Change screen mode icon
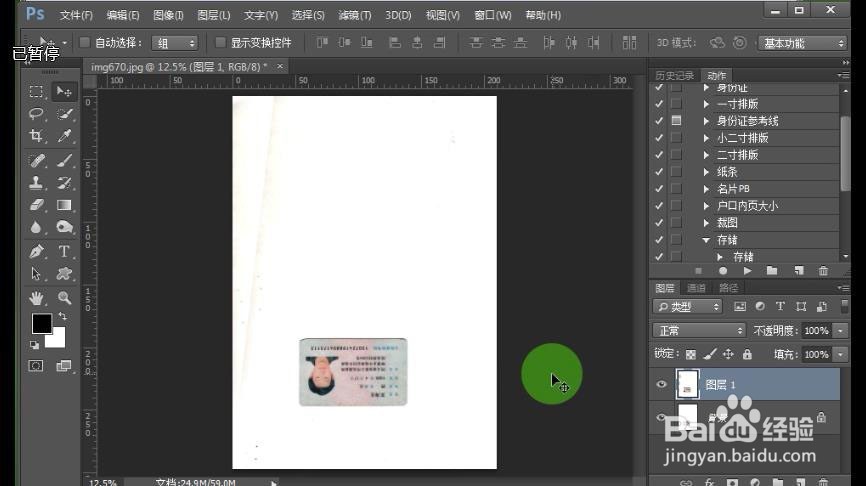 pyautogui.click(x=64, y=366)
